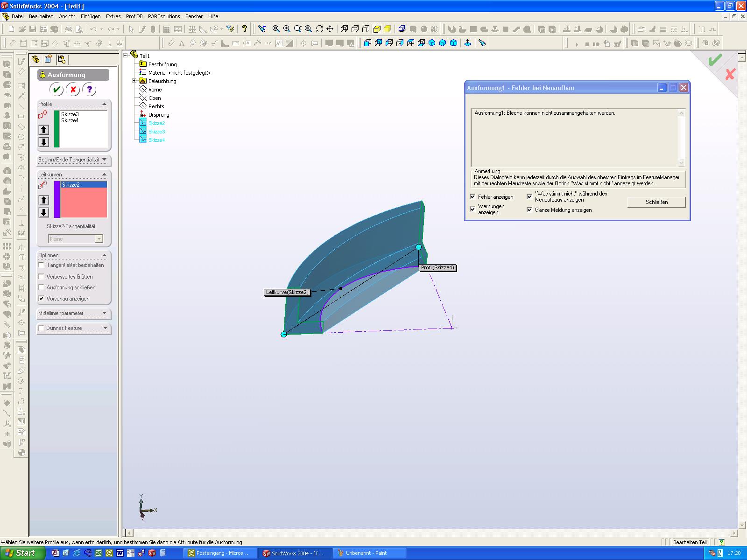The height and width of the screenshot is (560, 747).
Task: Click Skizze2 entry in Leitkurven list
Action: (84, 185)
